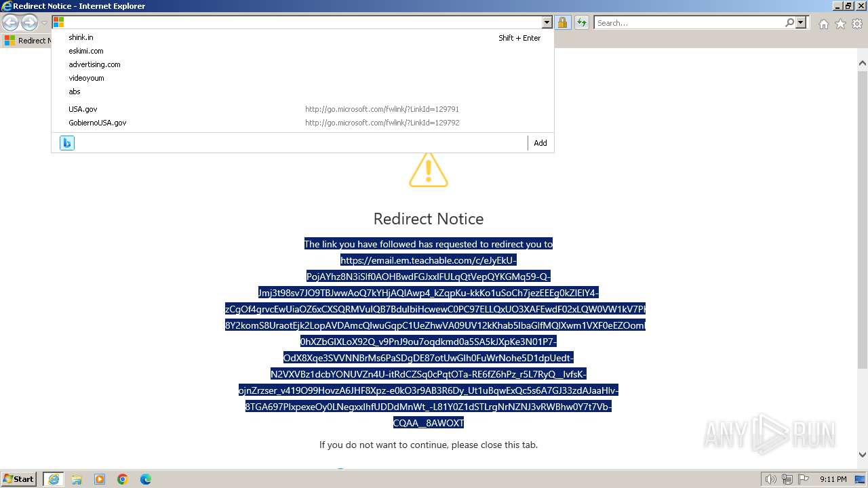Click the Action Center flag icon
The image size is (868, 488).
804,479
